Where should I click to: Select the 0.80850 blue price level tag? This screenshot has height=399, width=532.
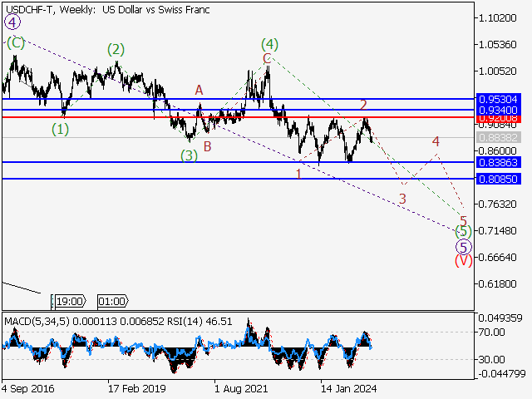point(498,179)
